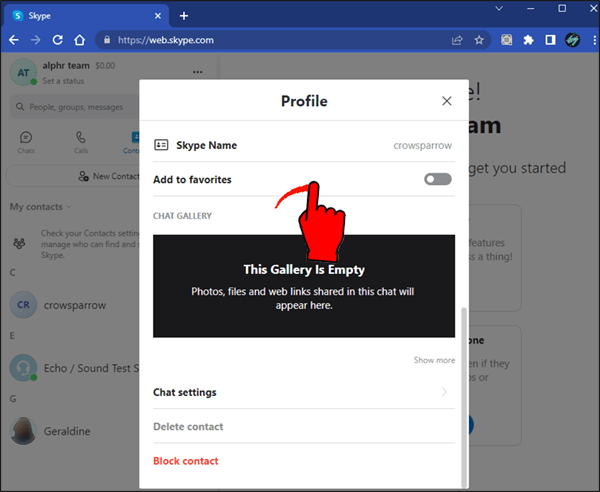This screenshot has height=492, width=600.
Task: Click alphr team profile name
Action: pos(66,65)
